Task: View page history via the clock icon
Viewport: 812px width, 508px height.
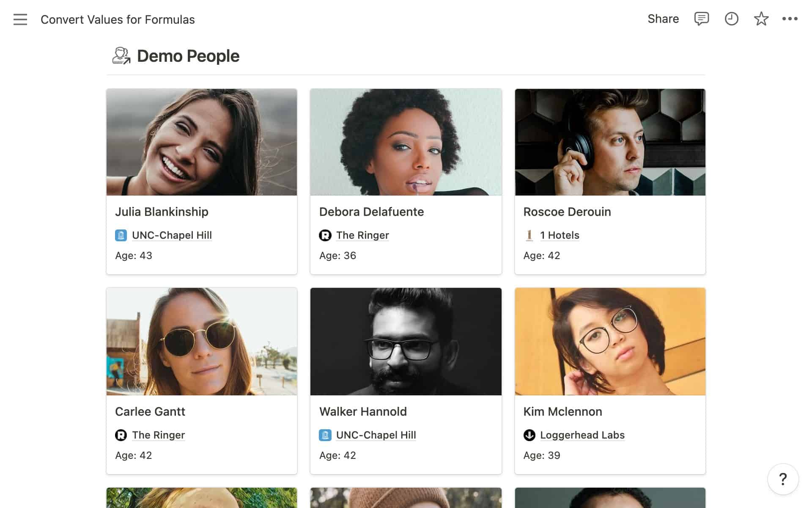Action: [x=732, y=19]
